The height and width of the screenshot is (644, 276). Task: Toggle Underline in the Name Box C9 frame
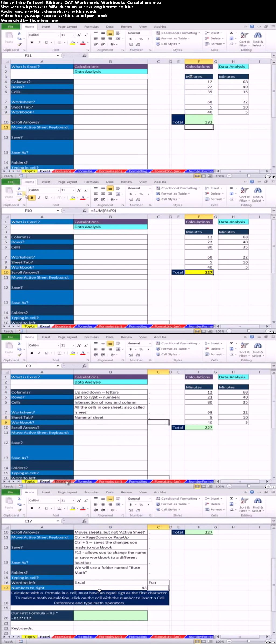click(46, 353)
